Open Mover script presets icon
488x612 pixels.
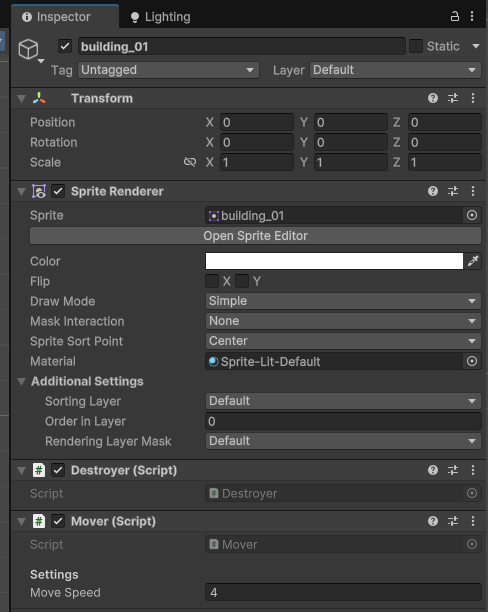[453, 521]
